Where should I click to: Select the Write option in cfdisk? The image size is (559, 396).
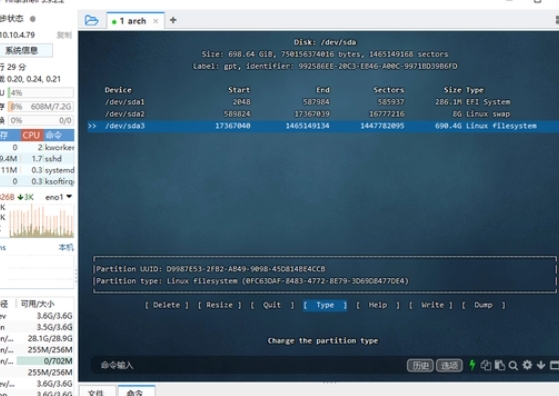(431, 305)
